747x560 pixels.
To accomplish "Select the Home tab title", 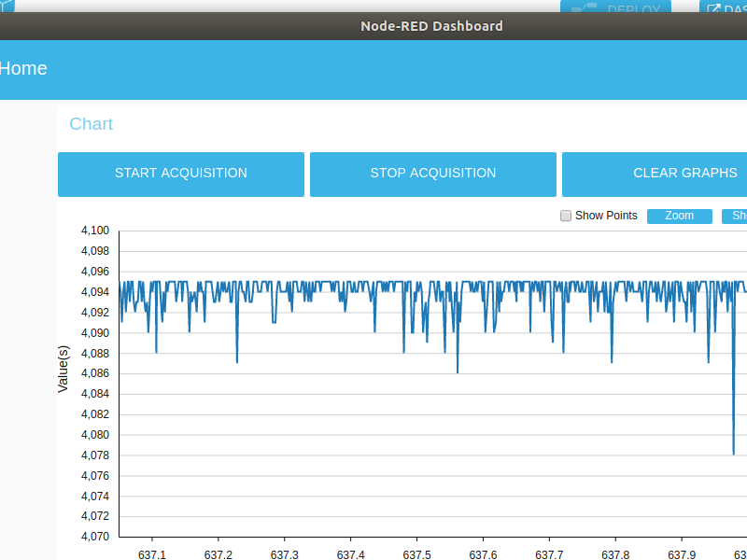I will [x=22, y=68].
